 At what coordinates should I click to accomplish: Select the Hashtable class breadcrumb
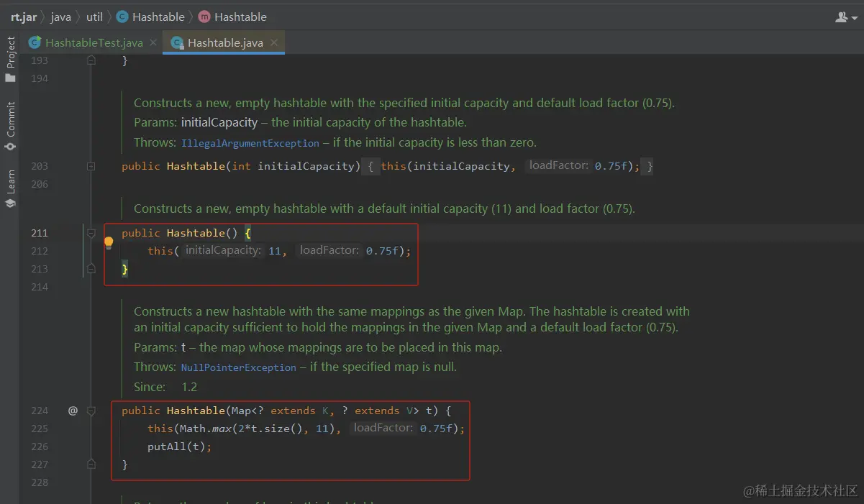158,17
